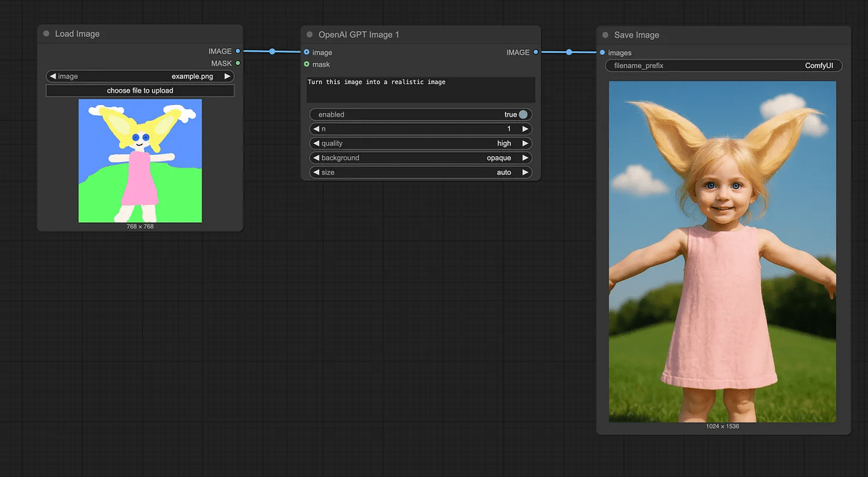The width and height of the screenshot is (868, 477).
Task: Click the Load Image node title
Action: (77, 34)
